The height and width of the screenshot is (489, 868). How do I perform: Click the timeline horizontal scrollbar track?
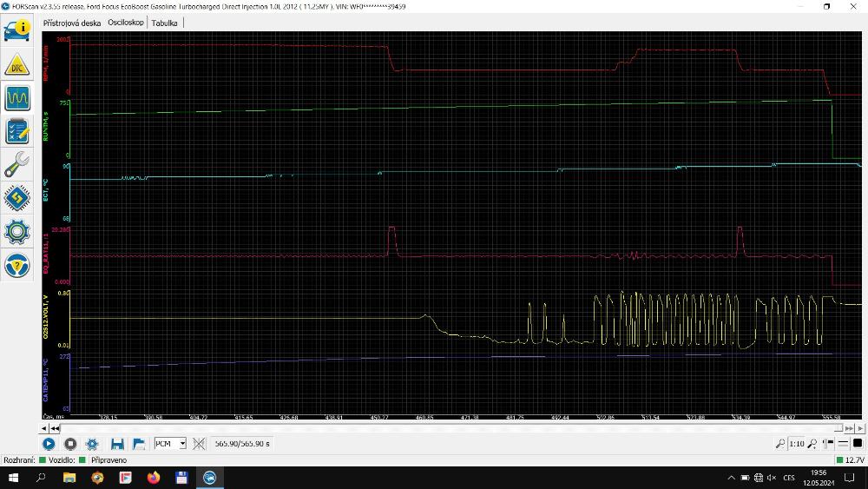click(x=434, y=428)
